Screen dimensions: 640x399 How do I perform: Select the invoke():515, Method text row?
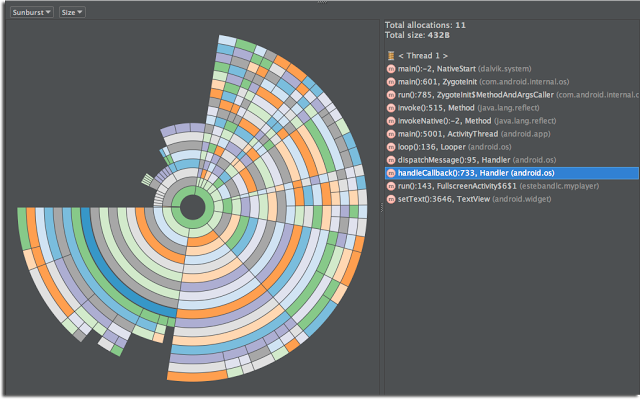[x=469, y=108]
